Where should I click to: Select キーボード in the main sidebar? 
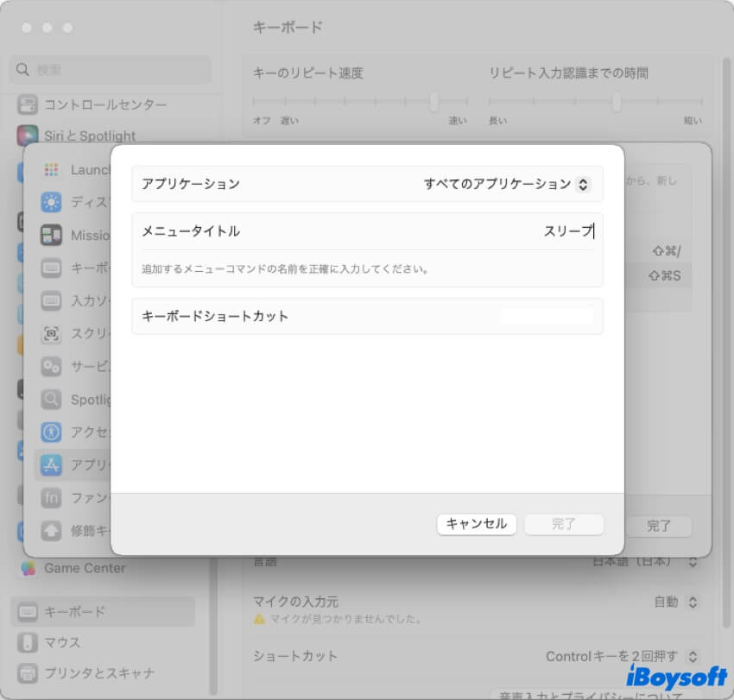[103, 611]
